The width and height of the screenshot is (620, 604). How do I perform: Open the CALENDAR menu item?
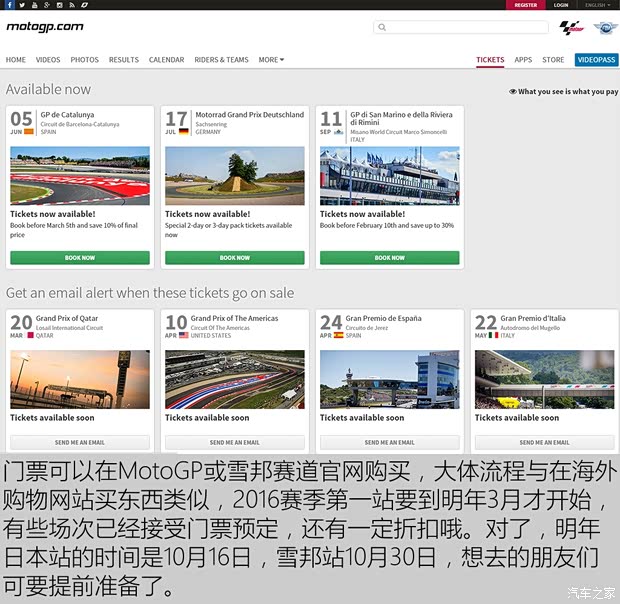(166, 60)
